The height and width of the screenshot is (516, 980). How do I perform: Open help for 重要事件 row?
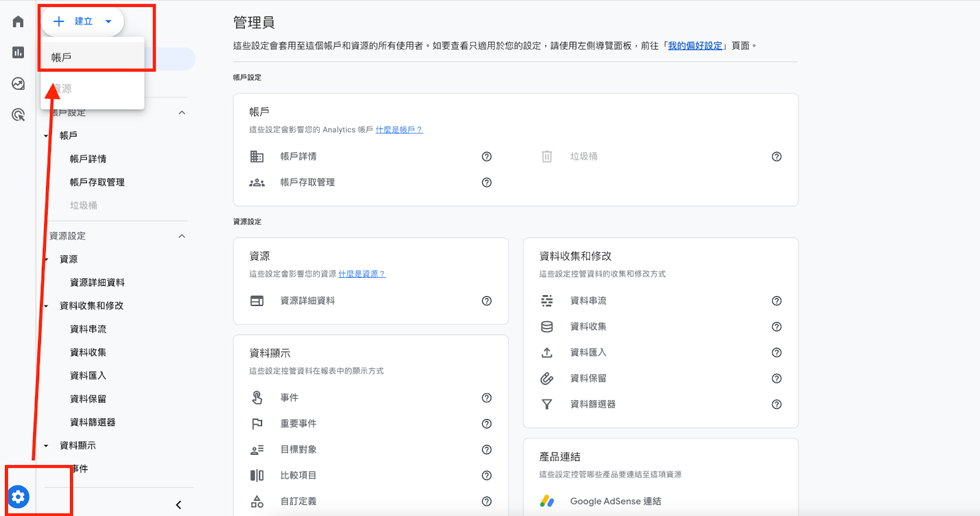pos(487,424)
